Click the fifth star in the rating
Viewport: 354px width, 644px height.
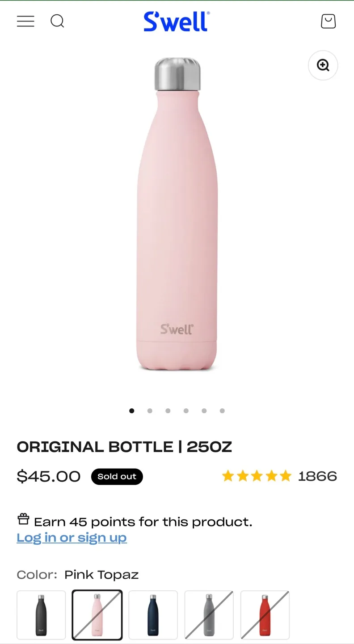[x=286, y=476]
